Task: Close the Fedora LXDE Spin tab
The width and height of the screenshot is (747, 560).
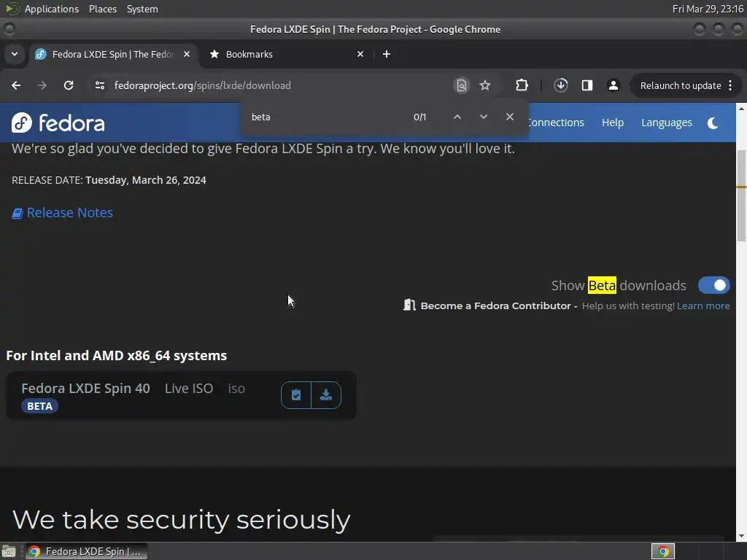Action: pos(187,54)
